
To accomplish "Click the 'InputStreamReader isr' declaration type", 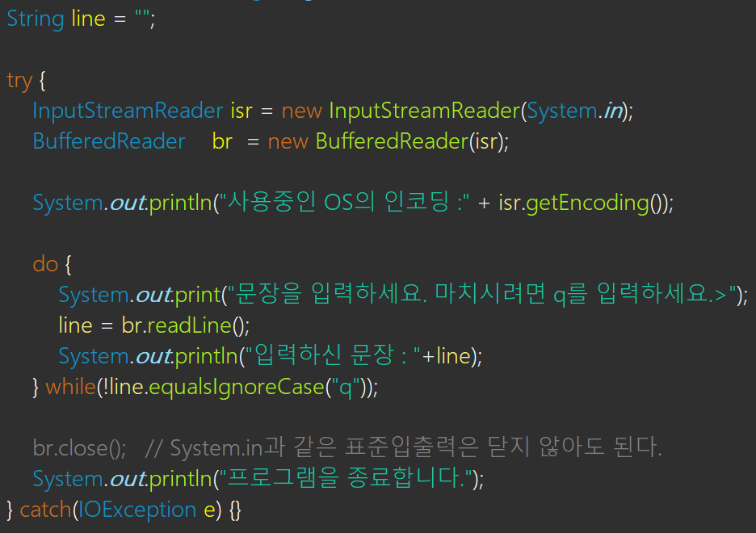I will tap(143, 111).
